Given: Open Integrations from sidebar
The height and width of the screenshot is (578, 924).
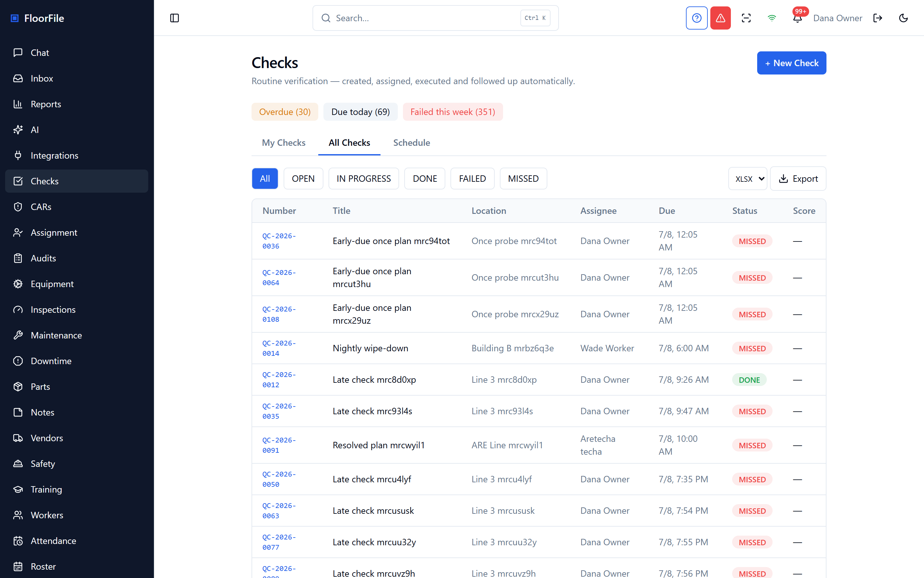Looking at the screenshot, I should pyautogui.click(x=76, y=155).
